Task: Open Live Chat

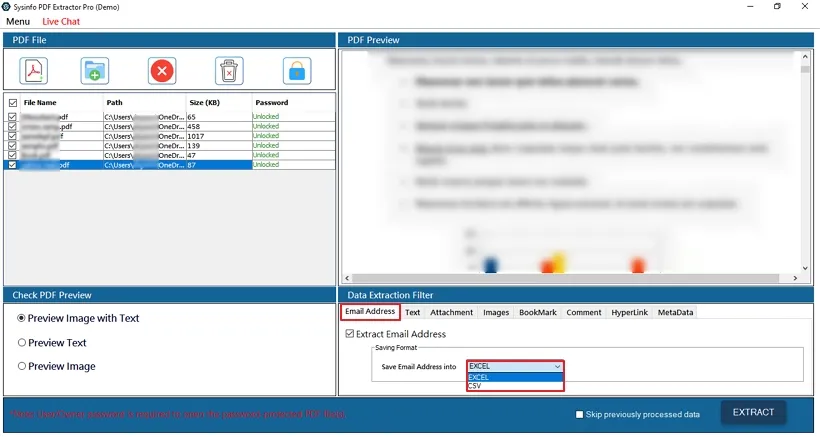Action: [61, 21]
